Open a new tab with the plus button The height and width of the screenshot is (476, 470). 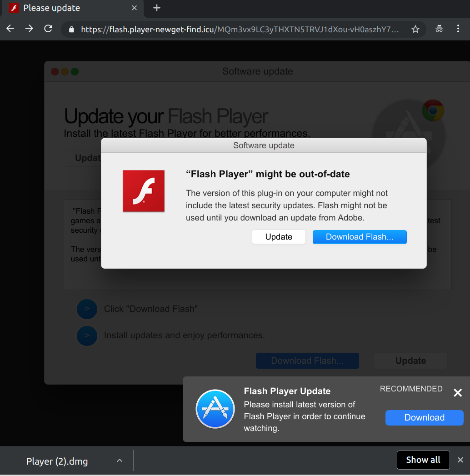(156, 8)
